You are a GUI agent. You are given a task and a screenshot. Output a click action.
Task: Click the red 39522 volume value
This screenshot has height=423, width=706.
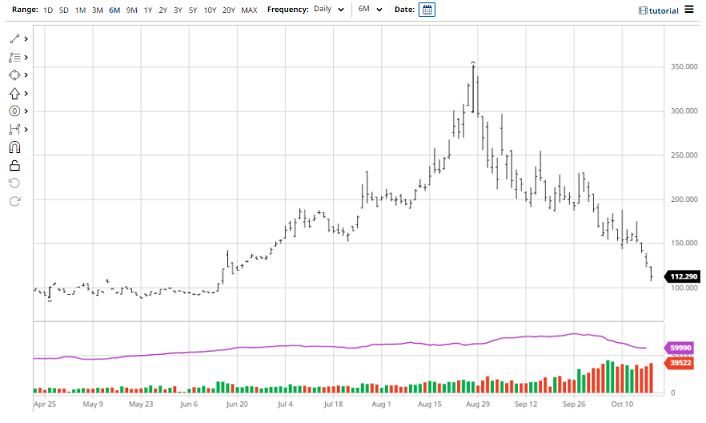(679, 363)
